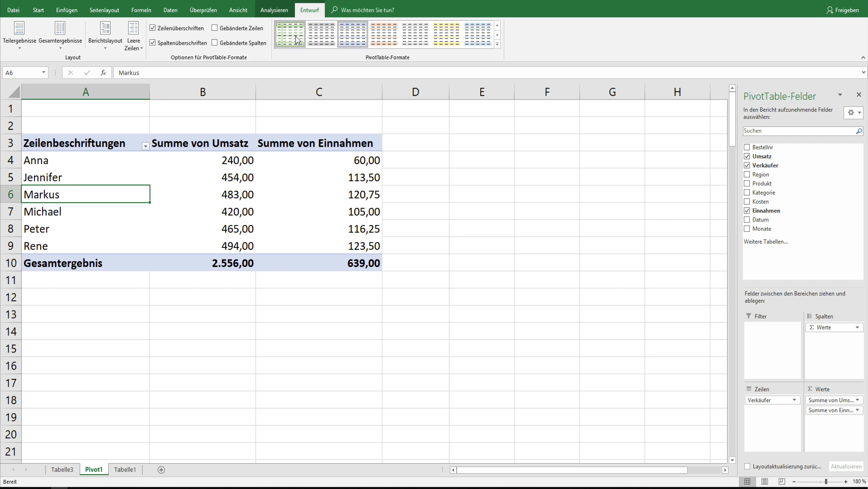Open the Tabelle1 sheet tab
This screenshot has width=868, height=489.
point(125,470)
